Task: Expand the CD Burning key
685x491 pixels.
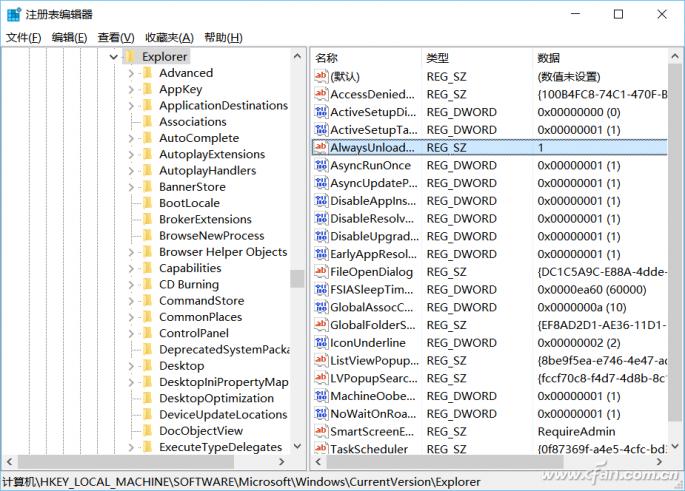Action: pos(131,285)
